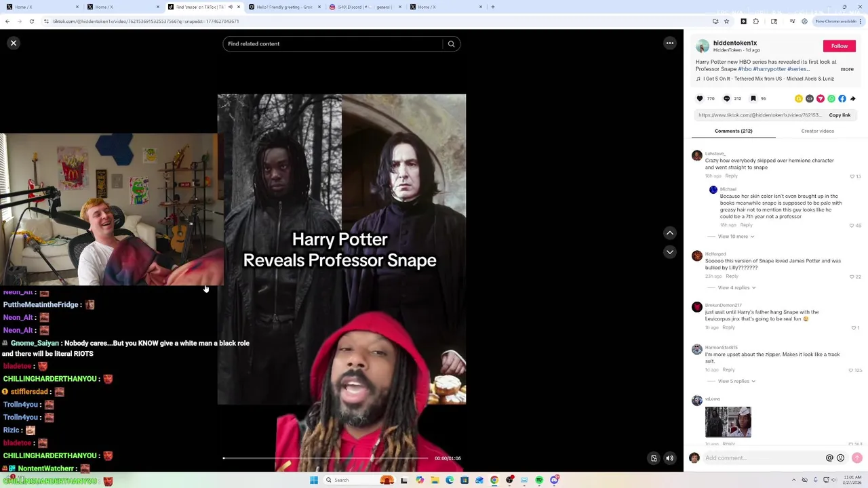Toggle the auto-scroll icon near volume

point(654,459)
